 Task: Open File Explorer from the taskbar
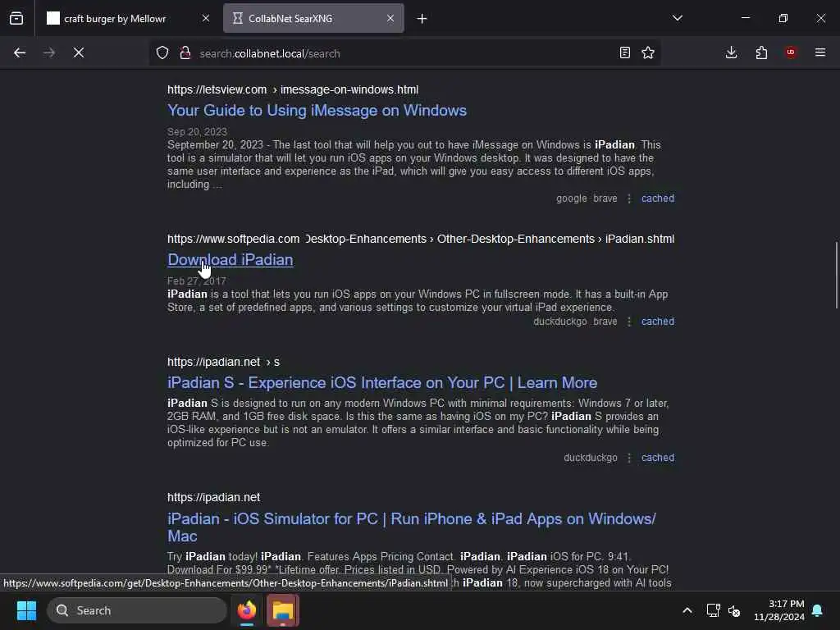[283, 610]
